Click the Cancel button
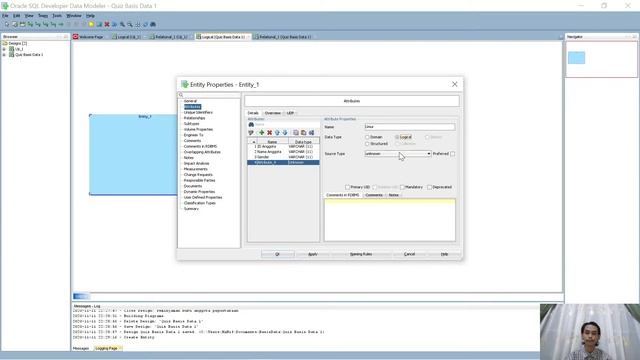The width and height of the screenshot is (640, 360). (409, 254)
